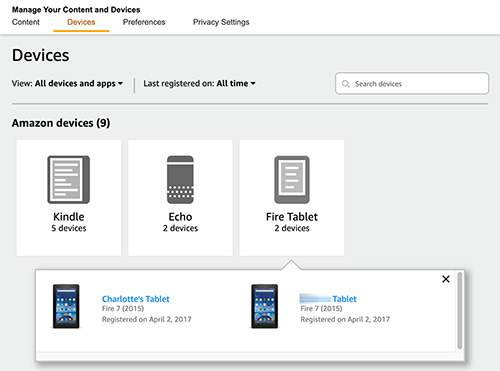Click registration date under blurred Tablet
Image resolution: width=500 pixels, height=371 pixels.
(345, 319)
